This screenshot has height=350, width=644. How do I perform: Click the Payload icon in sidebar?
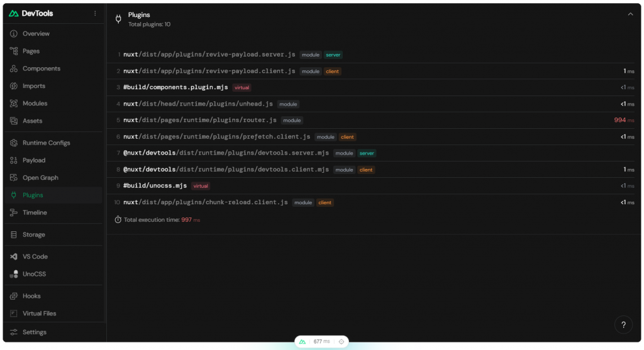tap(14, 160)
